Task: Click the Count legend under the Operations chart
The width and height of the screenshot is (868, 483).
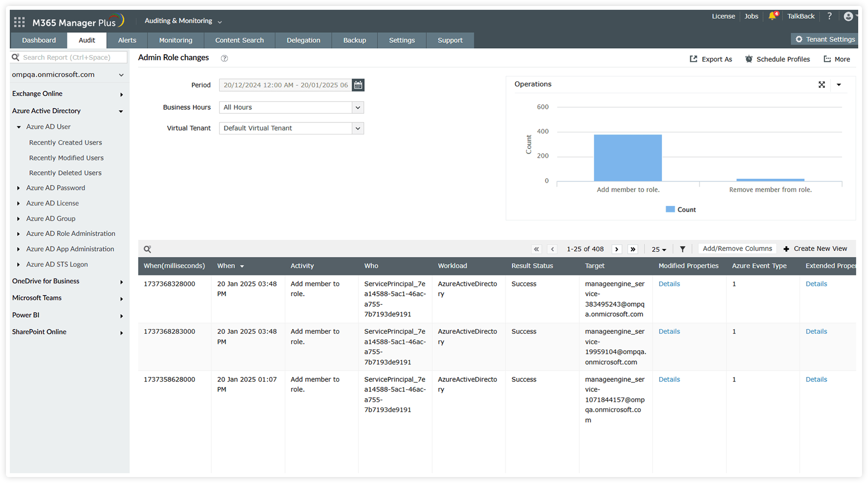Action: (680, 209)
